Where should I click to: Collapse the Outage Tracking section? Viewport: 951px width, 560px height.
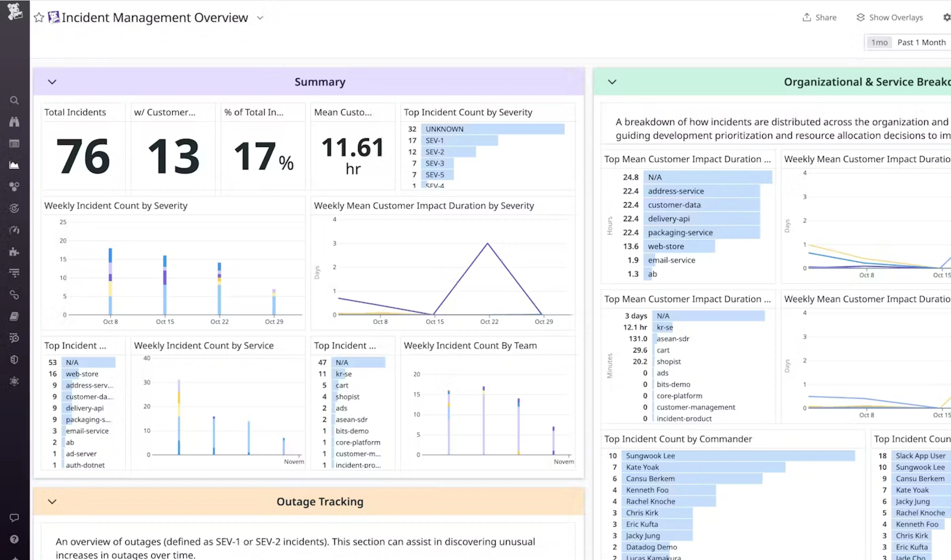point(52,502)
